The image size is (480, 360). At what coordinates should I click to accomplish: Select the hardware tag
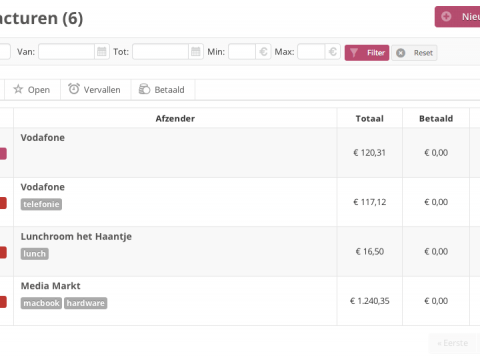click(x=86, y=303)
